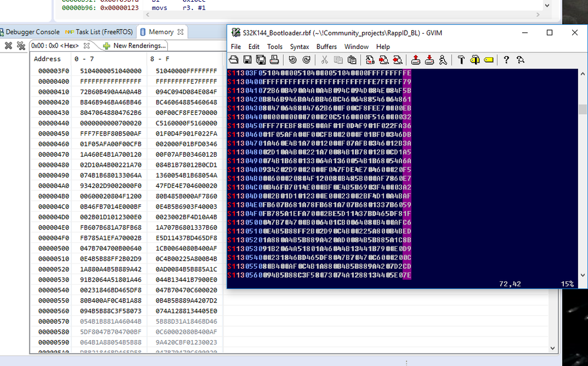
Task: Select memory cell FB607B681A78FB68
Action: [x=111, y=227]
